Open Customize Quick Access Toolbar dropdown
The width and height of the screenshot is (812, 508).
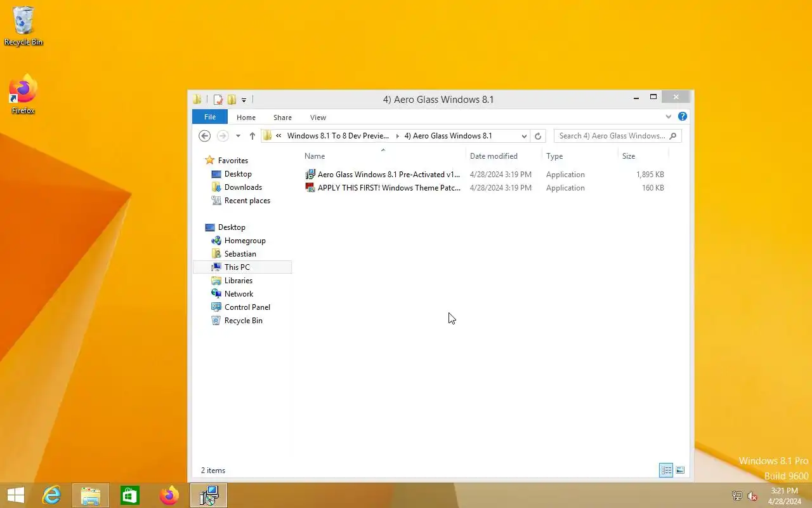(244, 100)
